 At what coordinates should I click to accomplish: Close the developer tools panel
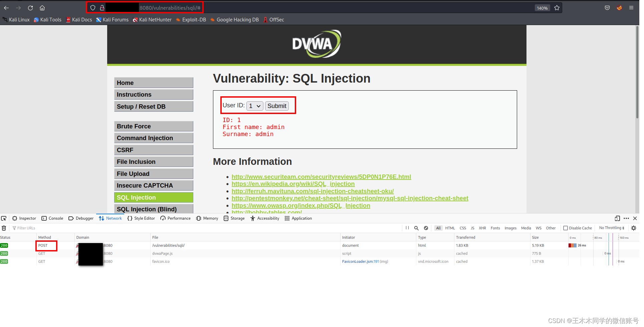click(635, 218)
